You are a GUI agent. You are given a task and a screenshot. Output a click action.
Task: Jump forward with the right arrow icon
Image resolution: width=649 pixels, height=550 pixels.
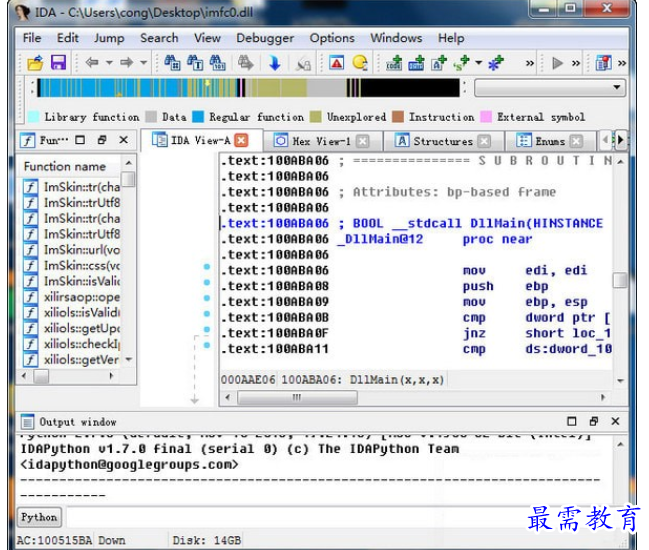pos(127,62)
